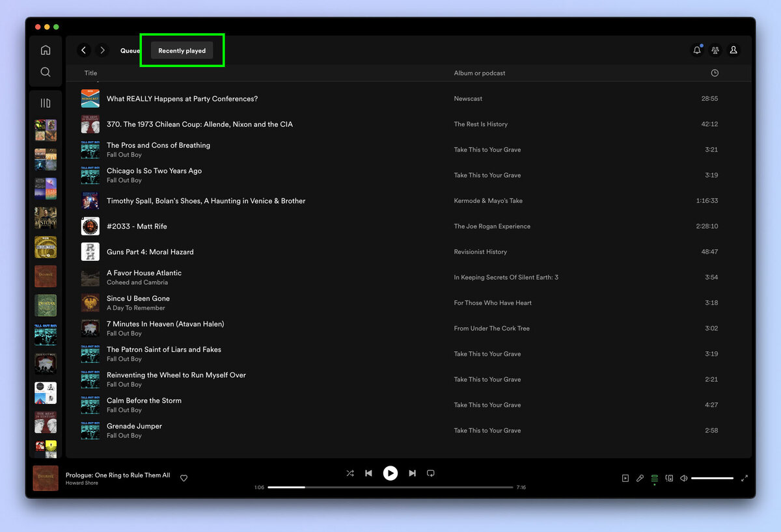Open artist Howard Shore in player bar

82,483
